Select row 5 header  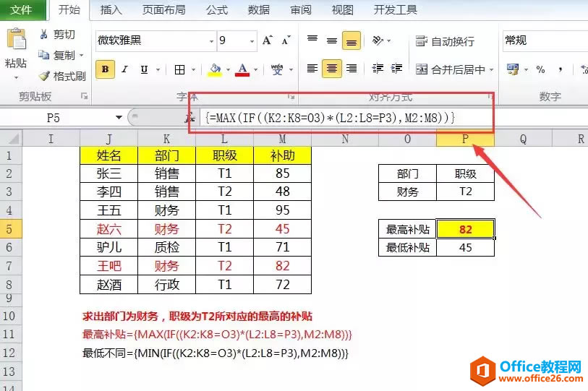click(11, 228)
